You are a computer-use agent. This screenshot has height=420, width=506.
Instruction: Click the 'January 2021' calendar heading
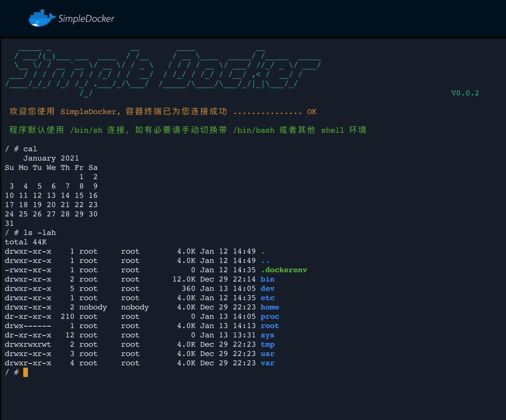[x=51, y=158]
